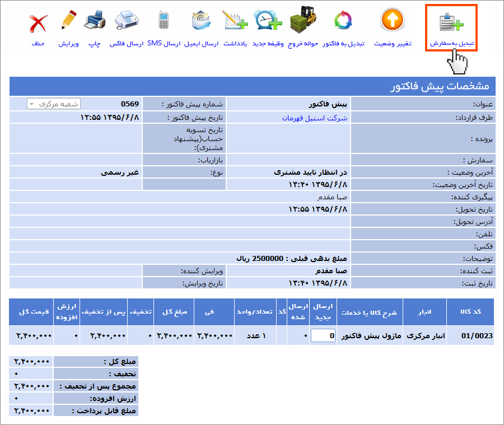Click the مبلغ بدهی قبلی description text

[x=292, y=259]
